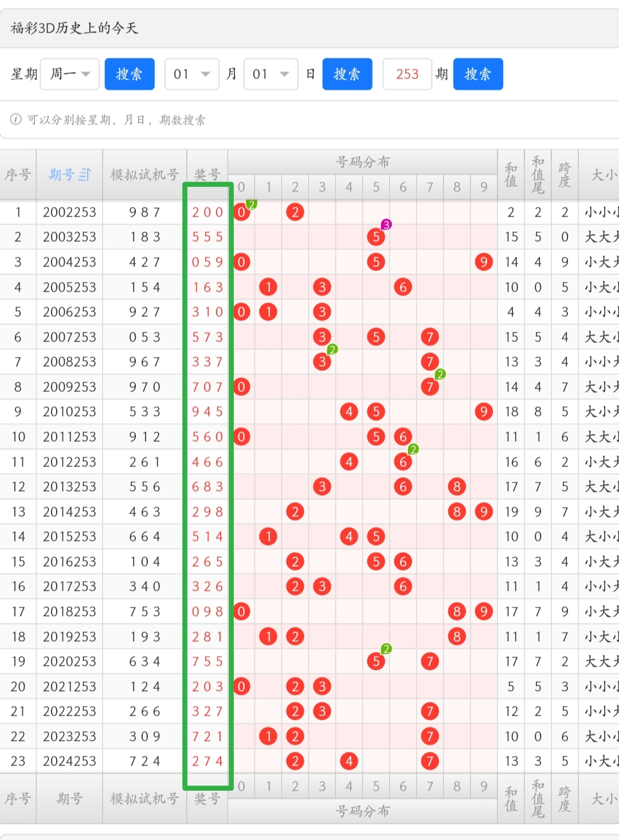Click winning number 0 5 9 in row 3
Image resolution: width=619 pixels, height=840 pixels.
tap(207, 262)
